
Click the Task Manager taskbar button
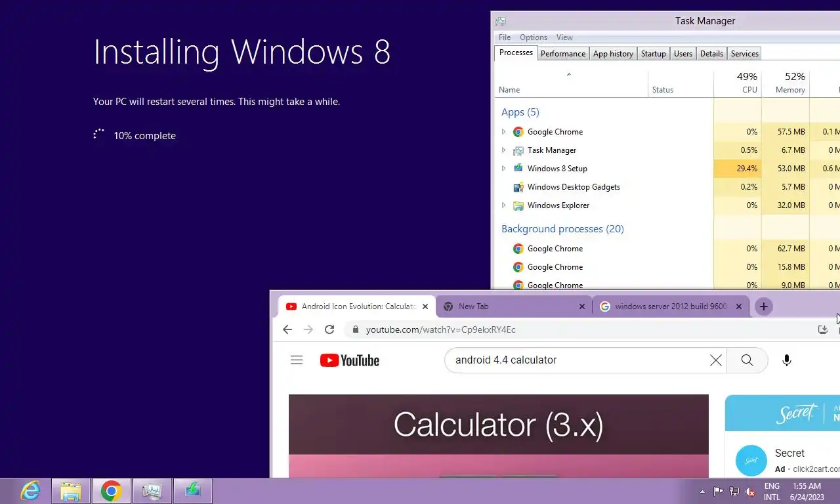[152, 491]
